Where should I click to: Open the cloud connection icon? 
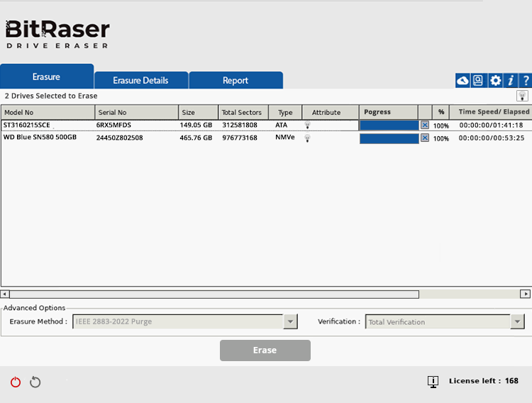coord(462,81)
